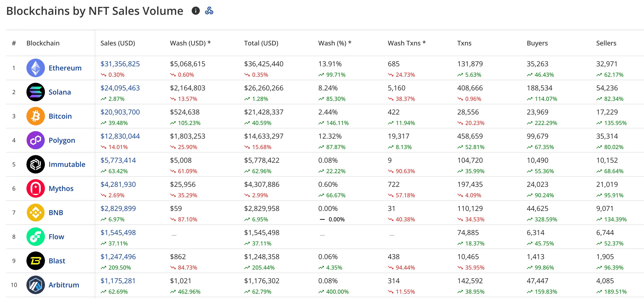Click the Ethereum logo icon
The width and height of the screenshot is (644, 299).
coord(35,68)
